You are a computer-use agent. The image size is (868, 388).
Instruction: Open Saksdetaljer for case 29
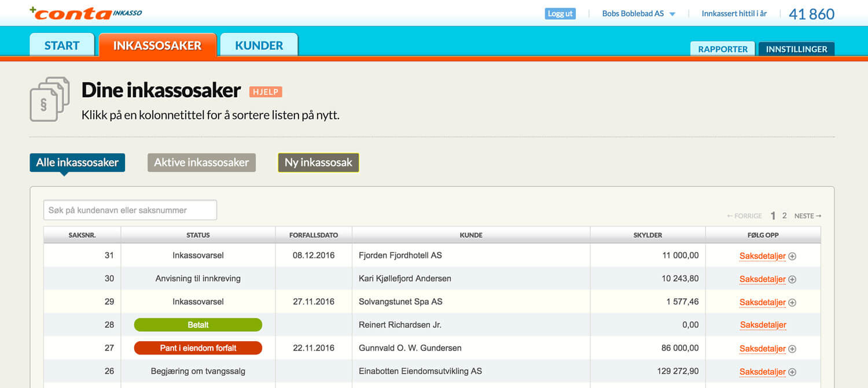[x=762, y=302]
